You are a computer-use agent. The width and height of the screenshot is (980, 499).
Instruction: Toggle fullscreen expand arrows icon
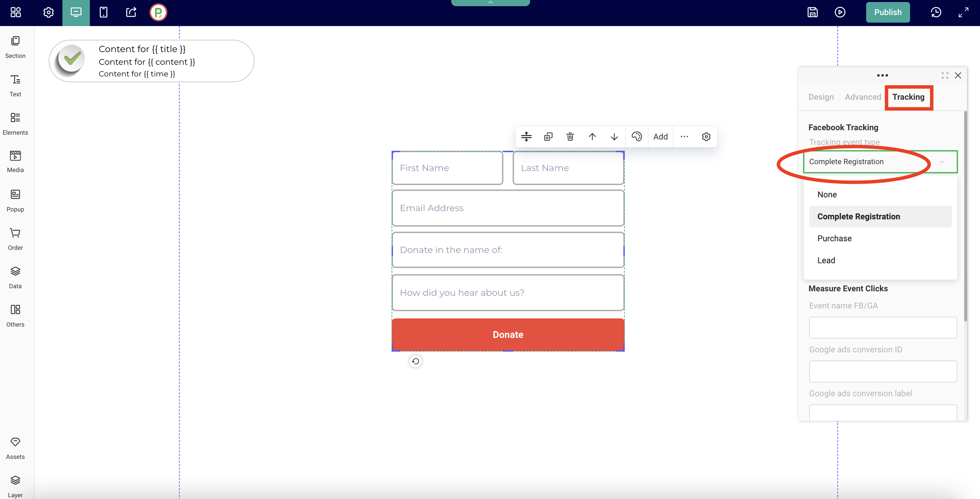click(x=963, y=13)
